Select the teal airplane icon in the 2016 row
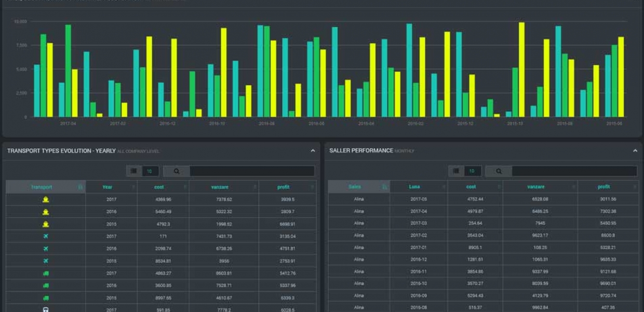The height and width of the screenshot is (312, 644). click(x=46, y=249)
